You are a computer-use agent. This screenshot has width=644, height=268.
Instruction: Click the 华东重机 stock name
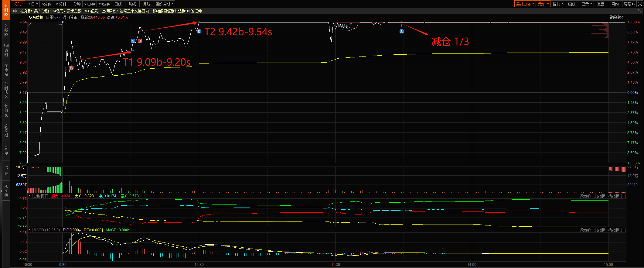pyautogui.click(x=36, y=17)
